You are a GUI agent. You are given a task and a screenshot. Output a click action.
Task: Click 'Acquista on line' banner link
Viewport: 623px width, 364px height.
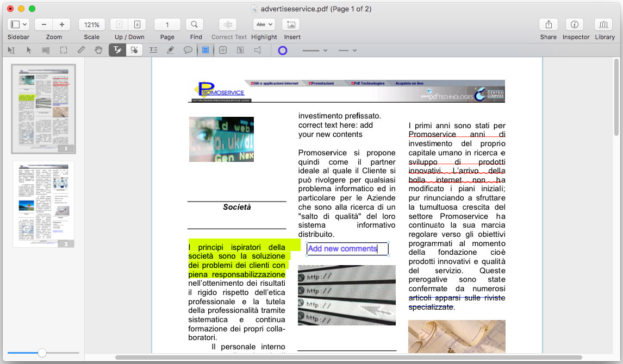[409, 83]
